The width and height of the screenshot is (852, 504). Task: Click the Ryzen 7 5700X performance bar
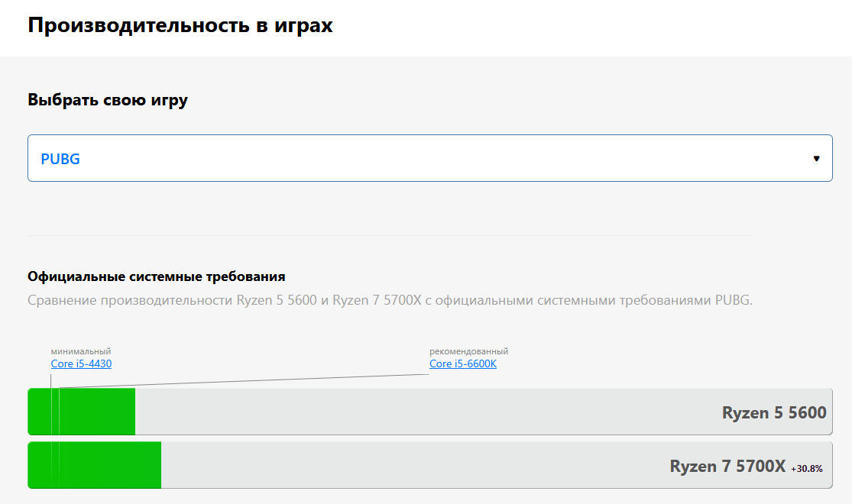[x=429, y=466]
